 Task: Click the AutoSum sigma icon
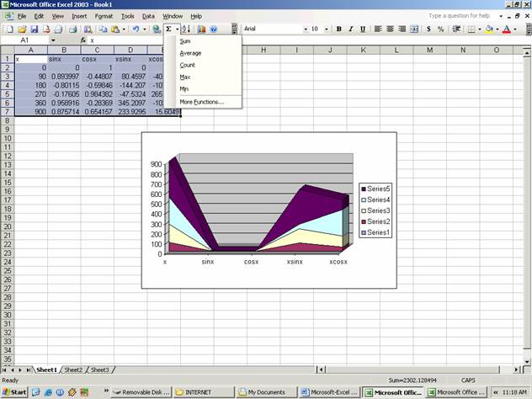168,29
